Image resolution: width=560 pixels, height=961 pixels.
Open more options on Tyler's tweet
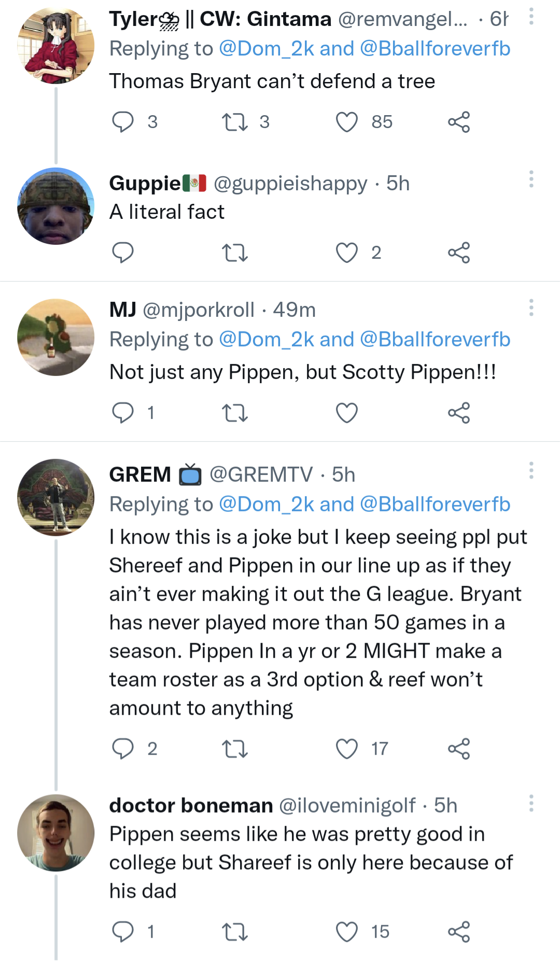click(531, 17)
